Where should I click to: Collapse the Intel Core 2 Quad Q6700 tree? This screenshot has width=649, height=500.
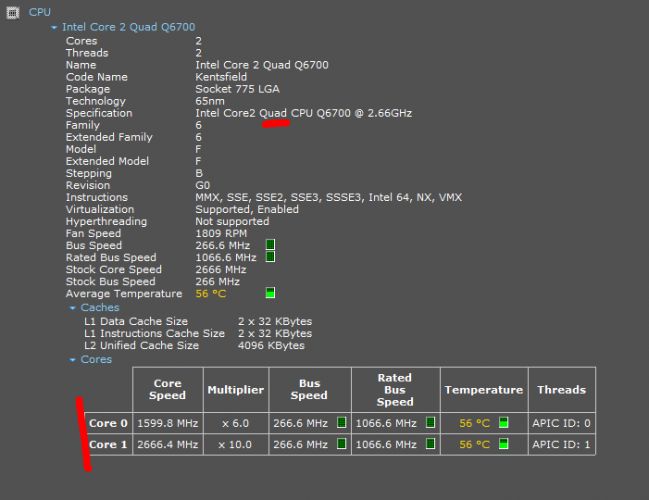54,28
